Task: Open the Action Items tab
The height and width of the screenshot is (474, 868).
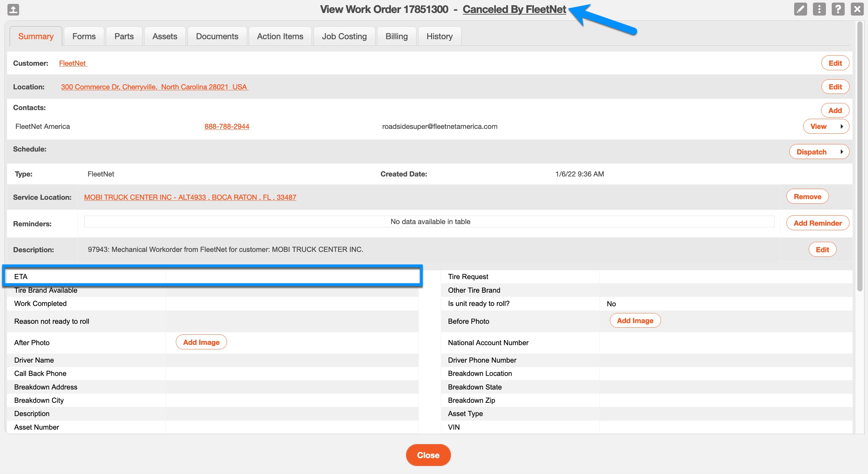Action: (x=280, y=36)
